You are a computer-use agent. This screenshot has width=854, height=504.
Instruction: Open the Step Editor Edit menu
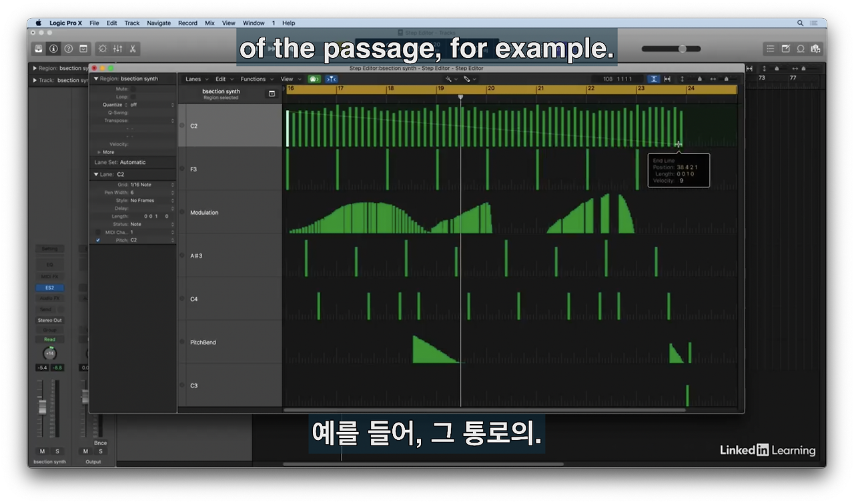pos(224,79)
